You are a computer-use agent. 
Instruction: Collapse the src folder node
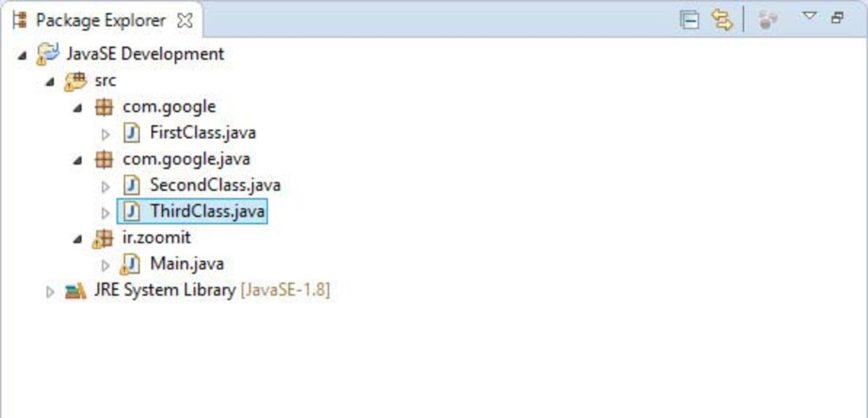[x=50, y=82]
